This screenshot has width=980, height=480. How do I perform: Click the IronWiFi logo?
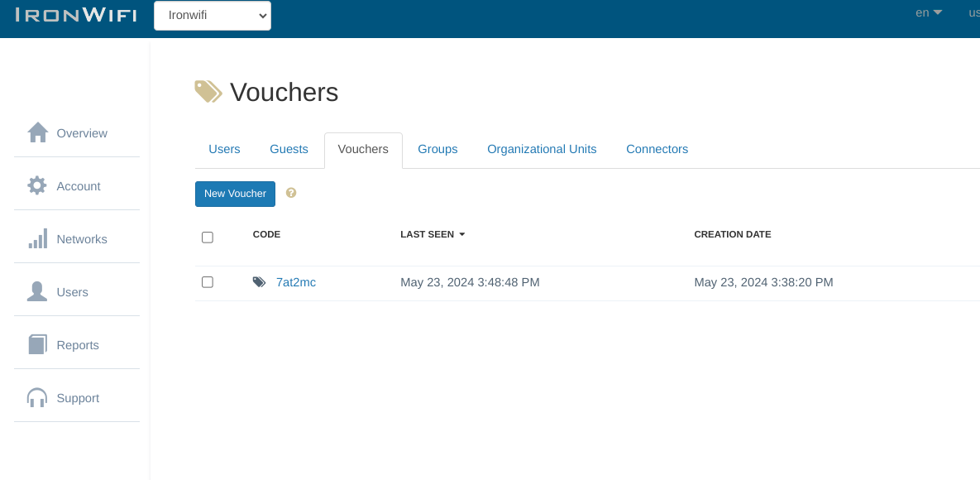coord(75,14)
